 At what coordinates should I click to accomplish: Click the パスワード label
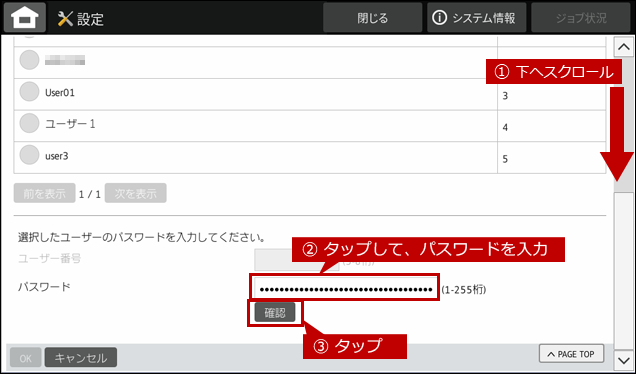click(x=44, y=287)
